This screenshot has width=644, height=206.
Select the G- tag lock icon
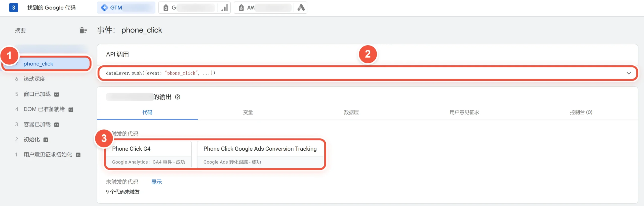pos(166,8)
